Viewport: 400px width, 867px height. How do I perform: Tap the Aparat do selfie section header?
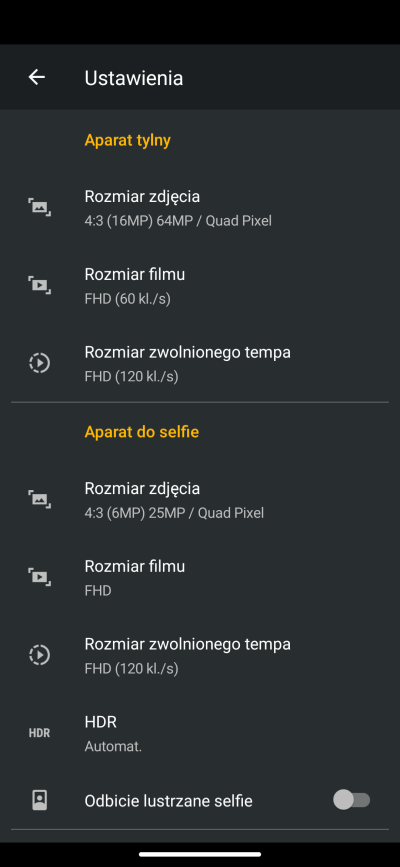(142, 432)
